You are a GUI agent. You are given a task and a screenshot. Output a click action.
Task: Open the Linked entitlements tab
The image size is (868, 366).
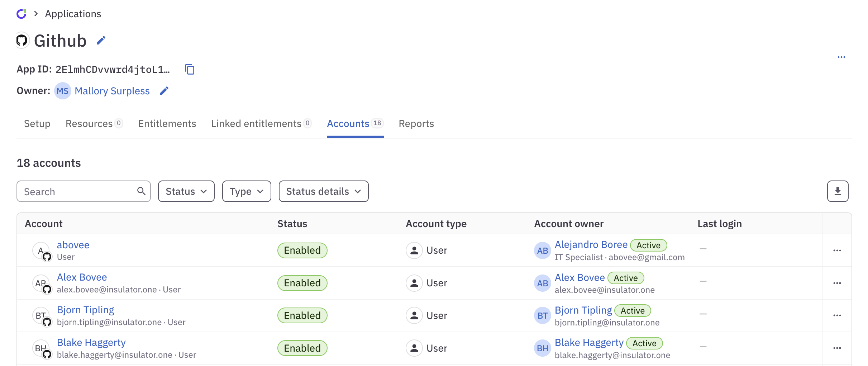261,123
